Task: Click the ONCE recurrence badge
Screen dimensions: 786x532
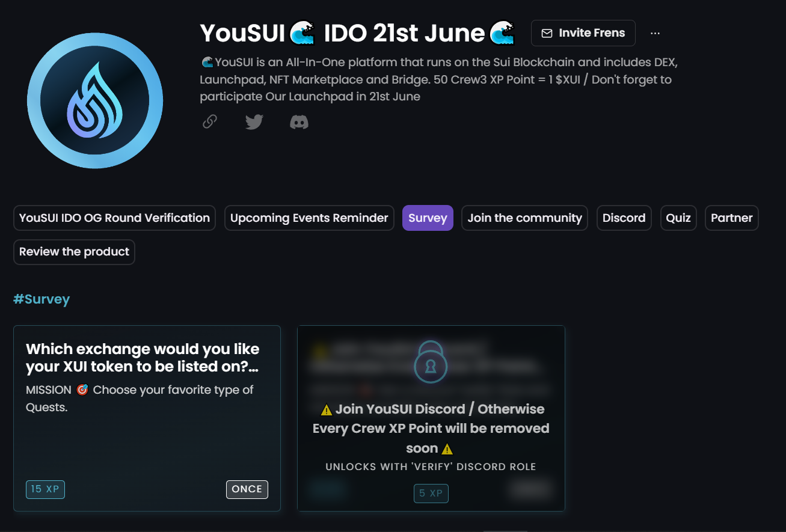Action: 247,489
